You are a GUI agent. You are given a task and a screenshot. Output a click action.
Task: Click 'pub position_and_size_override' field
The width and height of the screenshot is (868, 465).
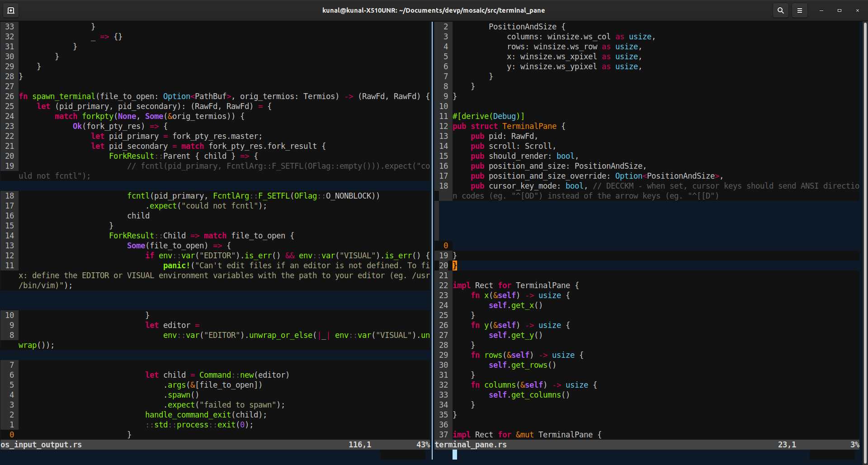pyautogui.click(x=597, y=176)
